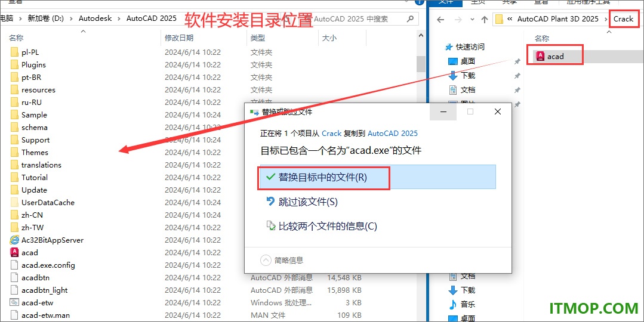The image size is (644, 322).
Task: Click the Crack link in replace dialog
Action: [x=332, y=134]
